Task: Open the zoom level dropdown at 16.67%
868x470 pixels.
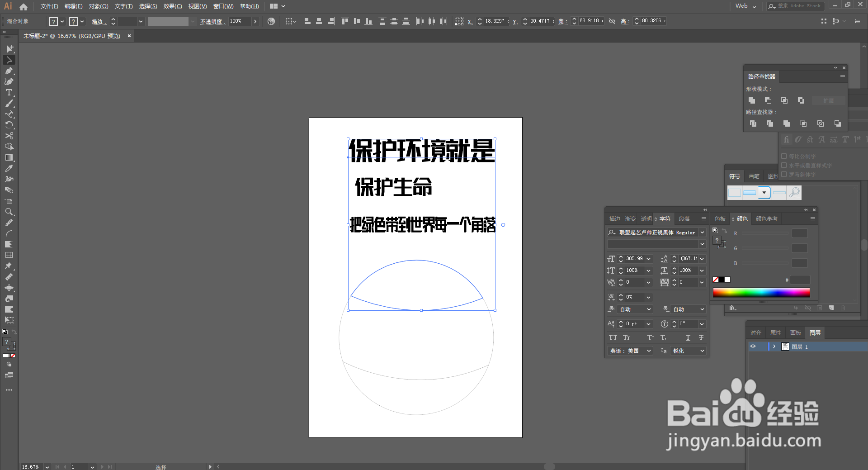Action: pyautogui.click(x=47, y=467)
